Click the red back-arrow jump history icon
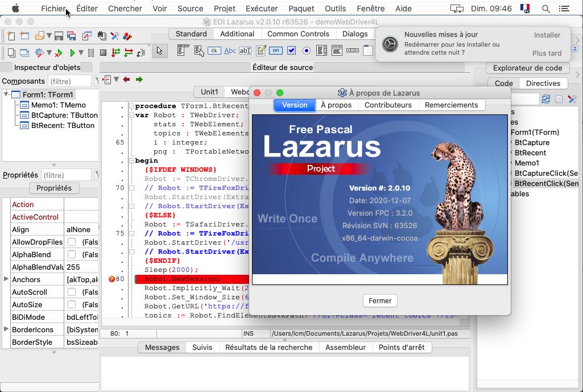The width and height of the screenshot is (583, 392). pyautogui.click(x=126, y=79)
